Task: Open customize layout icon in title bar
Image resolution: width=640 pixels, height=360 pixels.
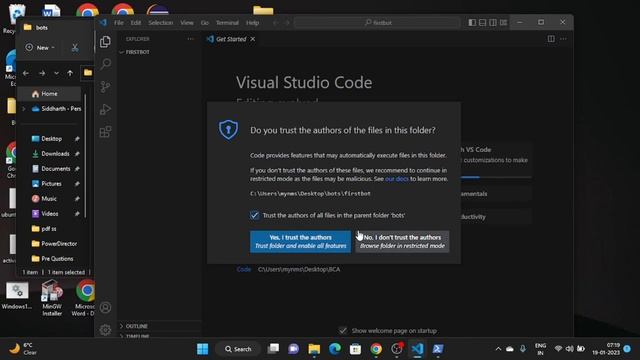Action: pyautogui.click(x=504, y=22)
